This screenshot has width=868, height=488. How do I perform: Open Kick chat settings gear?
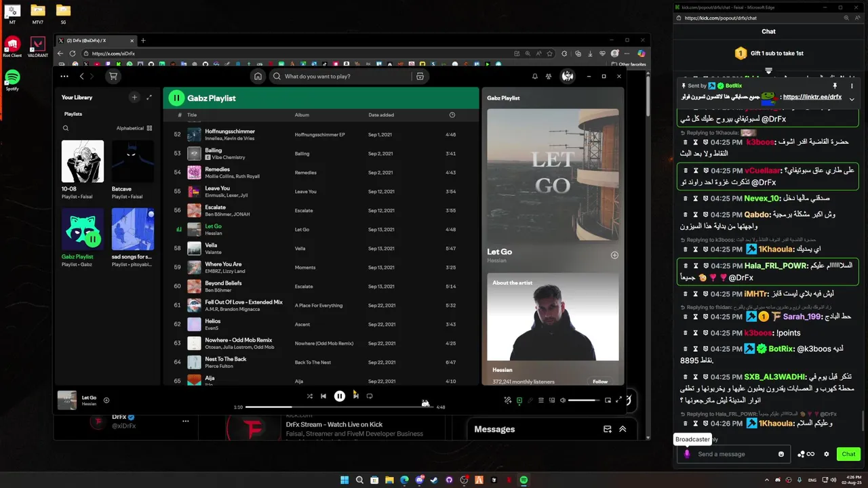[x=827, y=454]
